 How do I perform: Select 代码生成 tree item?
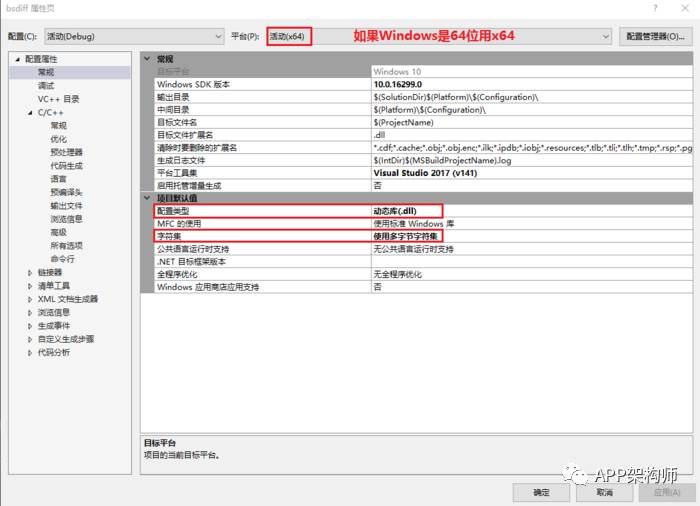(x=66, y=166)
